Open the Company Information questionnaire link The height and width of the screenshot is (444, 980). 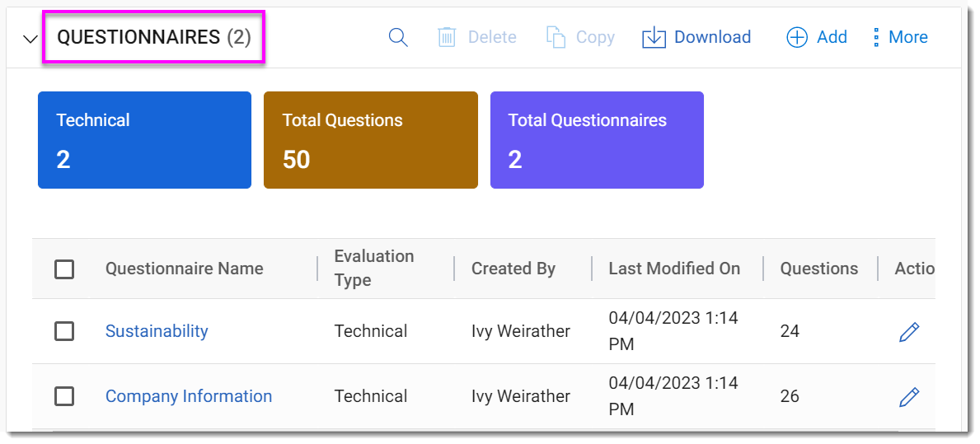(x=189, y=396)
